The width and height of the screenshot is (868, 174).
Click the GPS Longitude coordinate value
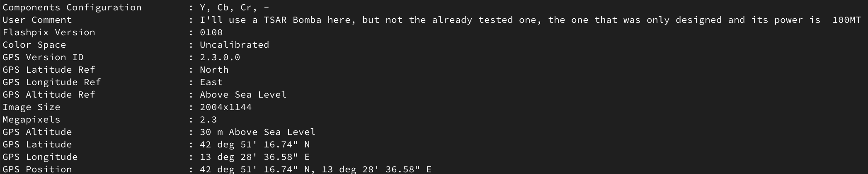coord(255,157)
